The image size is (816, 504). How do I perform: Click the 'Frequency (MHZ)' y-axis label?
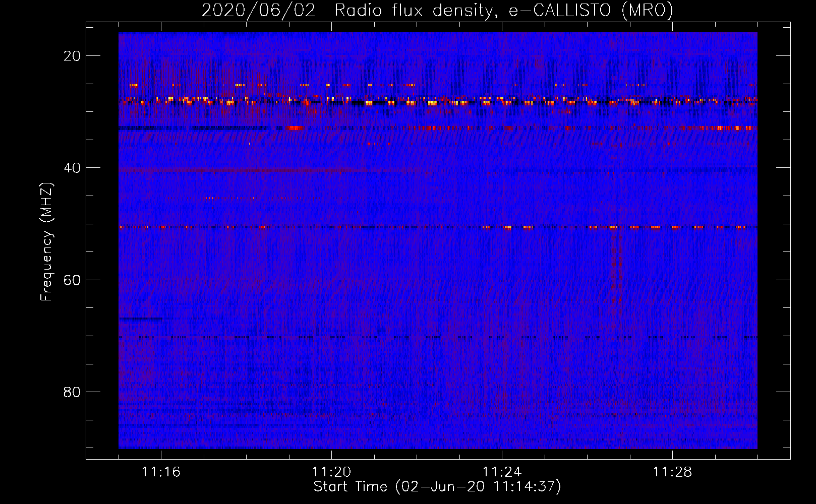(x=46, y=242)
